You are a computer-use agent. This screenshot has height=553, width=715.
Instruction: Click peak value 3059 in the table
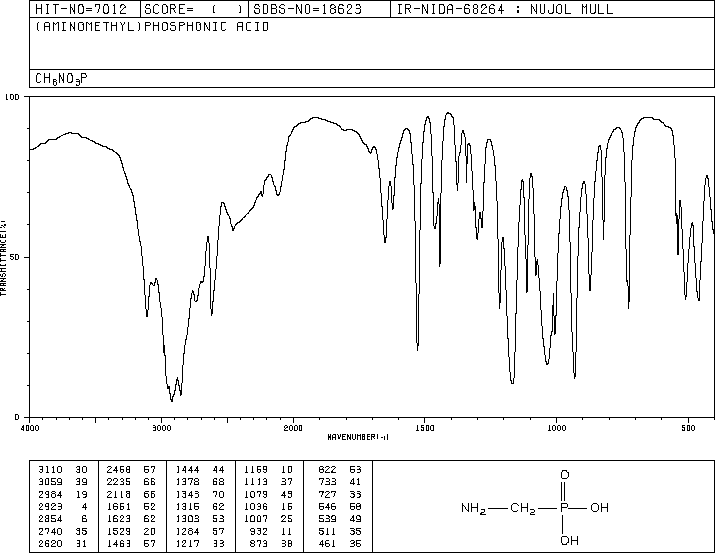coord(50,482)
